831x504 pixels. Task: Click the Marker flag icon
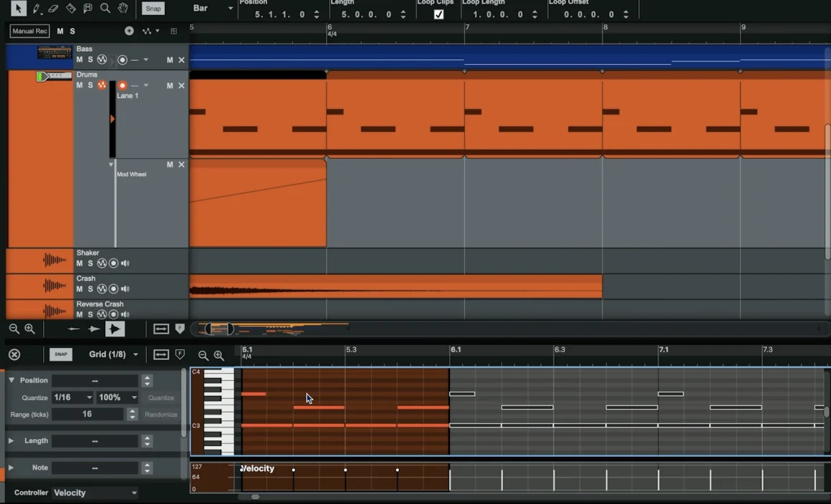pyautogui.click(x=87, y=8)
